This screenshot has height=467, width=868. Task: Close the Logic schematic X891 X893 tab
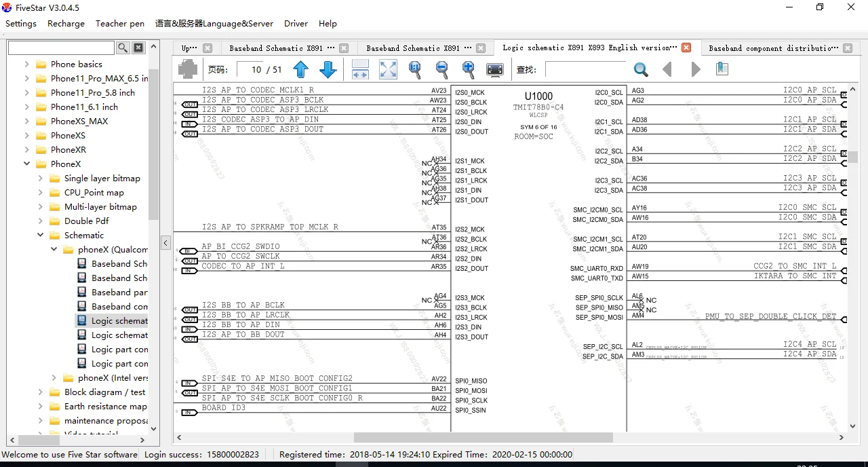686,48
